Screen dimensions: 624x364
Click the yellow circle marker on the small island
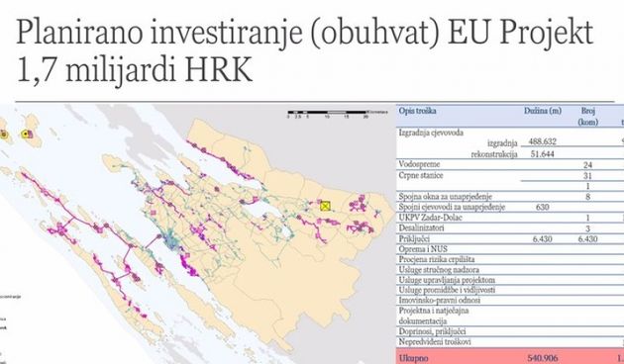[26, 135]
